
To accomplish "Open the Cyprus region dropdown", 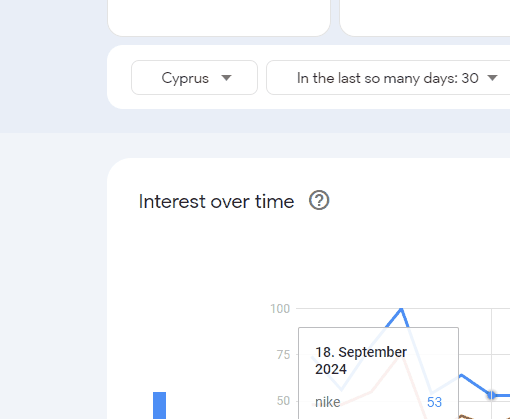I will (x=194, y=78).
